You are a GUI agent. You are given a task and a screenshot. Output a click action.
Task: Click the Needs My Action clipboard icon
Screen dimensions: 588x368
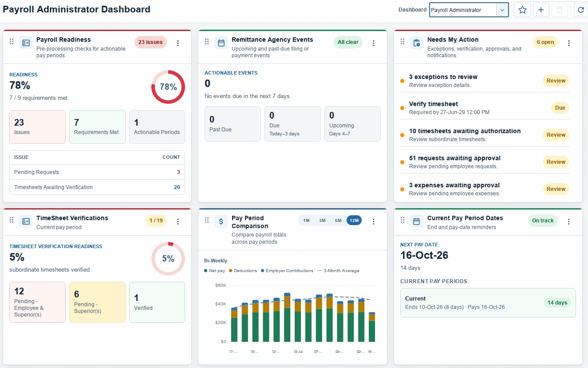tap(417, 43)
